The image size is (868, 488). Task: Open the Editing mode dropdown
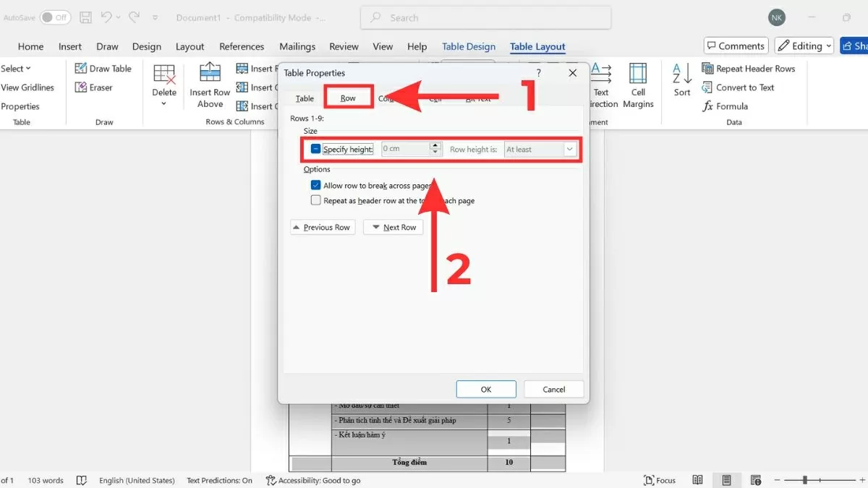point(804,46)
